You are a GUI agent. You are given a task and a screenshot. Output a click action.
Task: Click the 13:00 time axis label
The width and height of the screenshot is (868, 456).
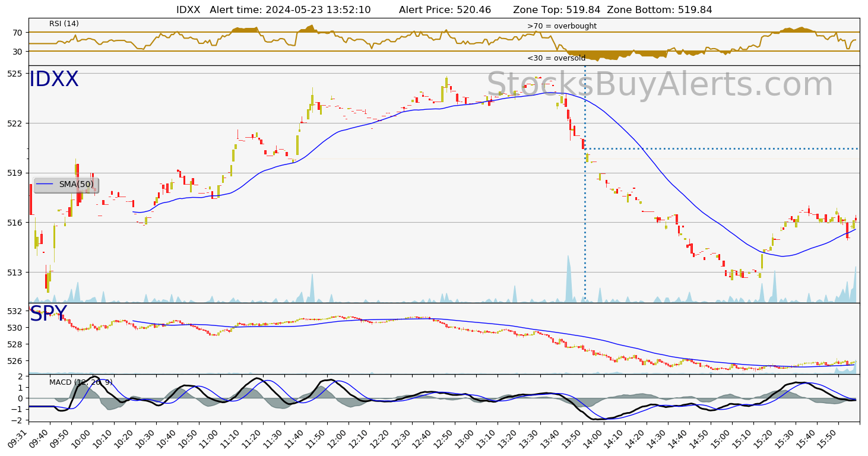coord(466,440)
